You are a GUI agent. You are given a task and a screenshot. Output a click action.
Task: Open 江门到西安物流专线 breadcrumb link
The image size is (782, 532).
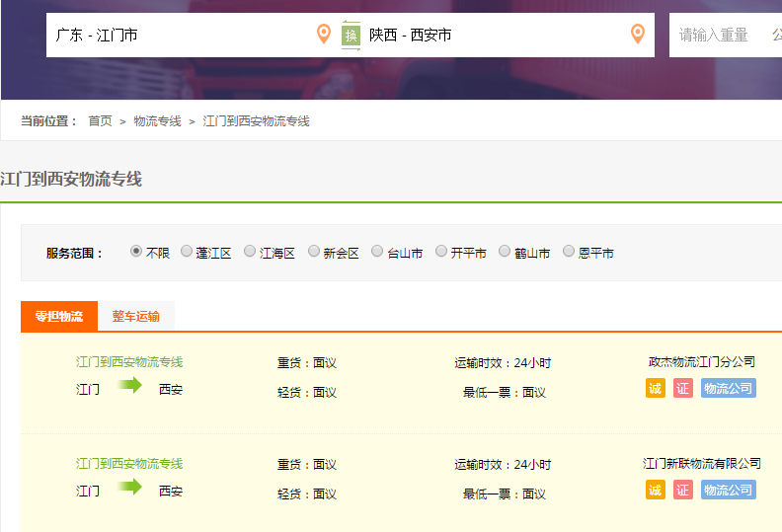(256, 121)
